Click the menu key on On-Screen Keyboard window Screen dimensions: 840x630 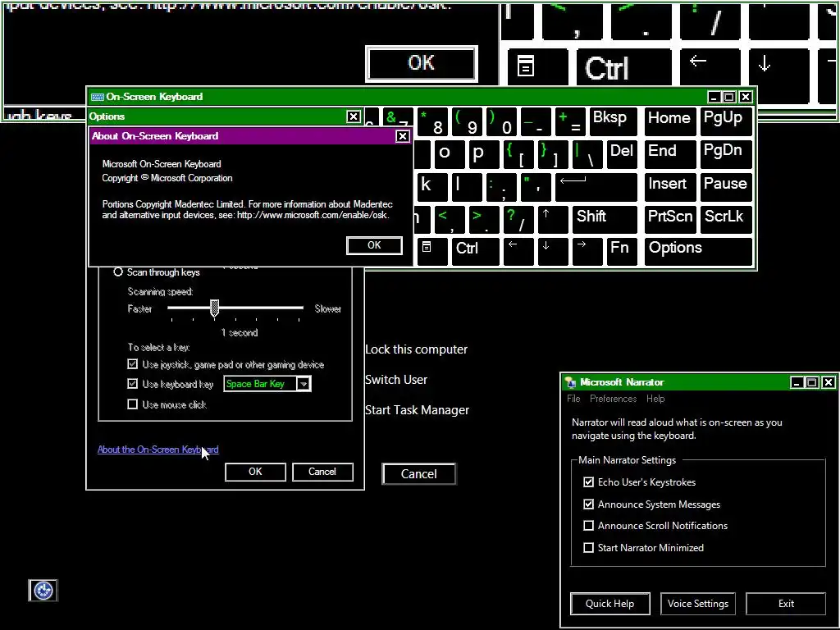(431, 251)
